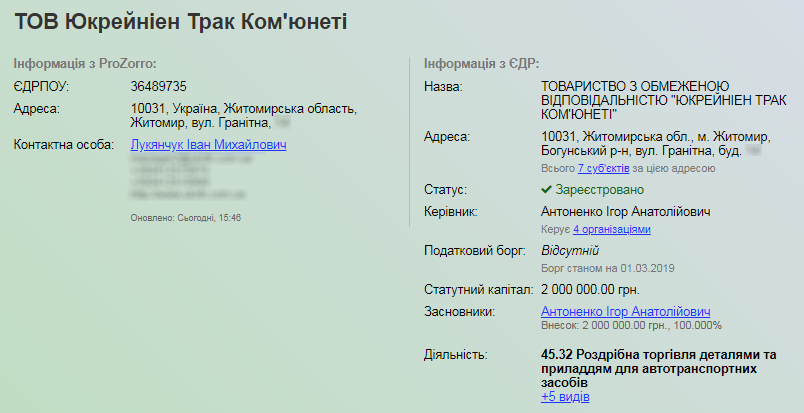The height and width of the screenshot is (413, 804).
Task: Click the "Зареєстровано" status text
Action: tap(600, 189)
